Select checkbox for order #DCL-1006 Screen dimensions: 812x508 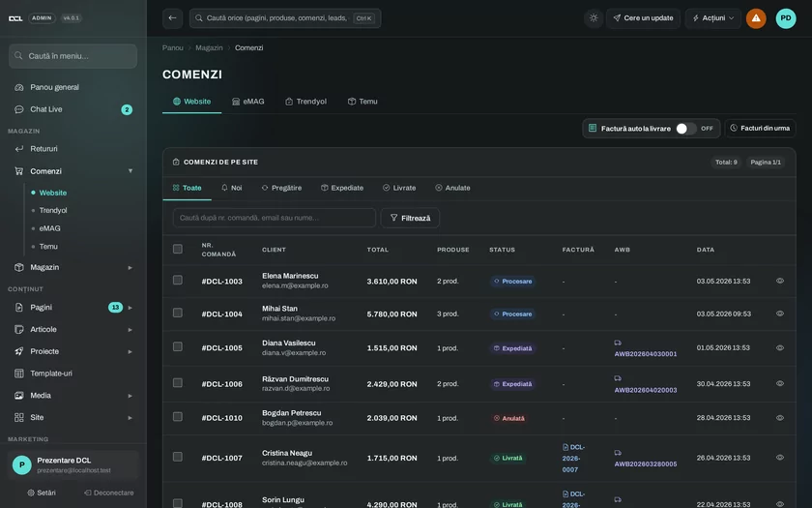pyautogui.click(x=178, y=382)
